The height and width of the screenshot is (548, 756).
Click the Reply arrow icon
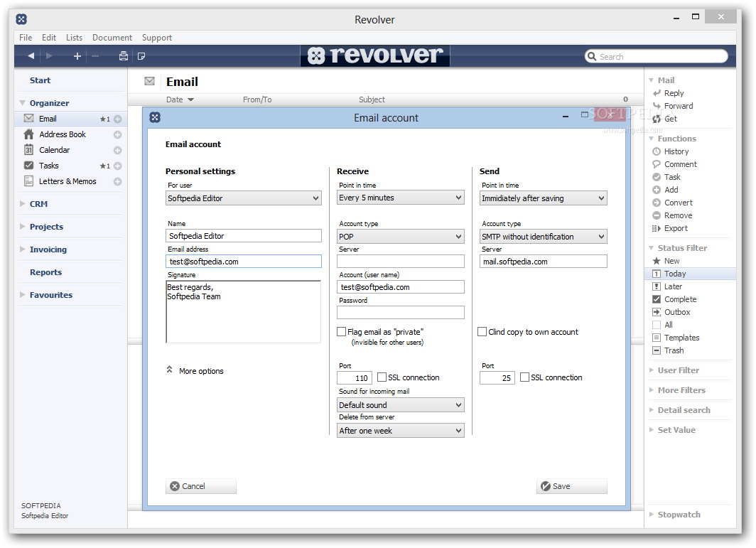point(657,93)
